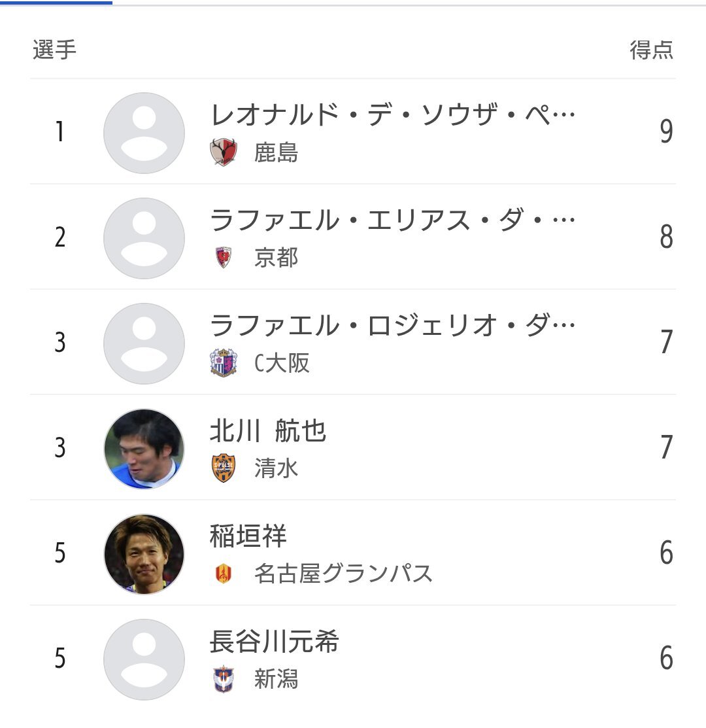Click the Cerezo Osaka club crest
Image resolution: width=706 pixels, height=728 pixels.
tap(224, 362)
